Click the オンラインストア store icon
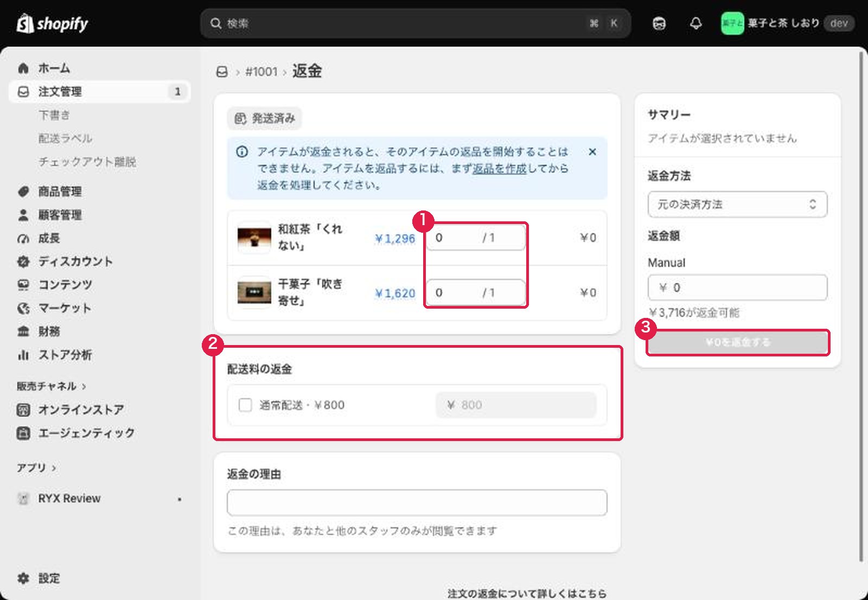 pyautogui.click(x=23, y=410)
